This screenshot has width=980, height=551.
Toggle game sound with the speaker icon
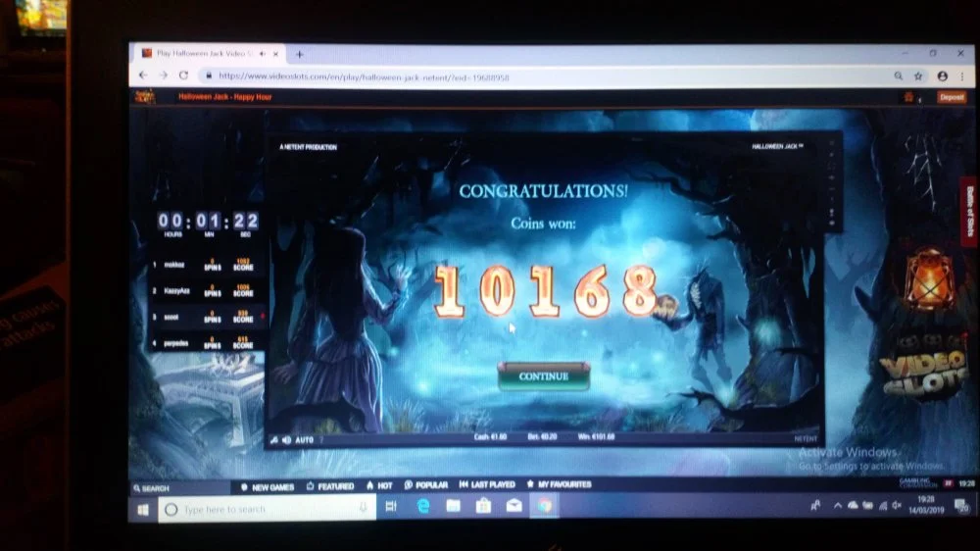[x=287, y=439]
